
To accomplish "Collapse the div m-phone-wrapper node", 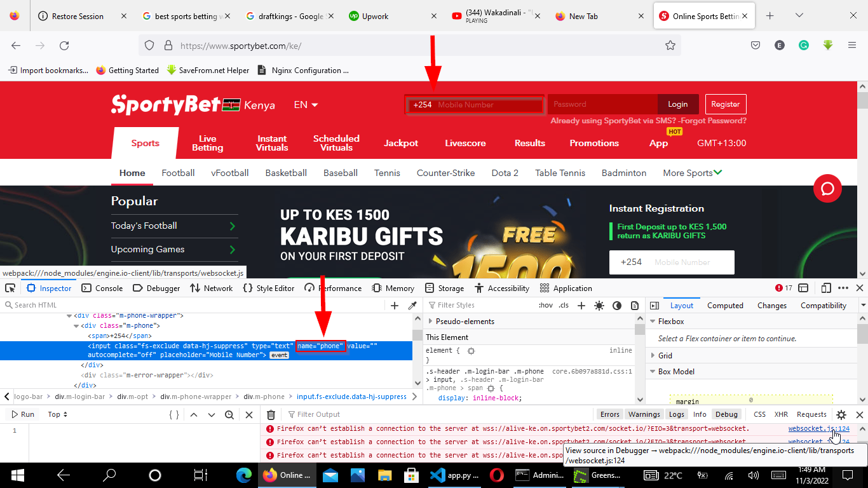I will (x=69, y=316).
